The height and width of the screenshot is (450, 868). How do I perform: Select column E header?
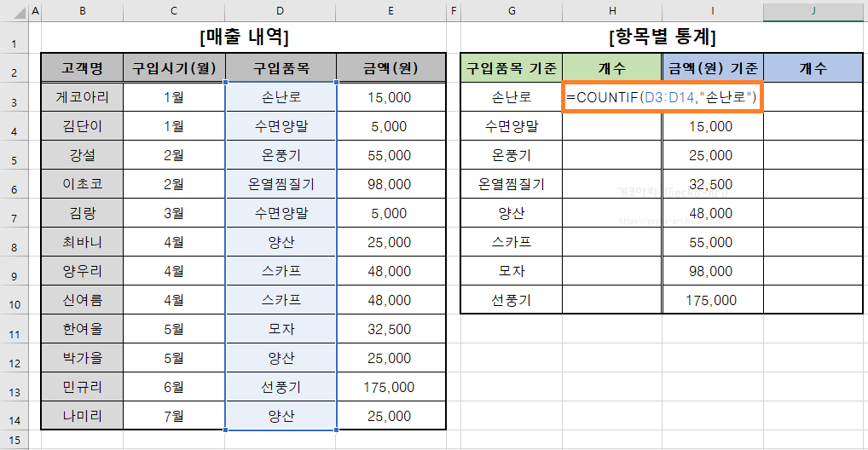click(x=391, y=10)
